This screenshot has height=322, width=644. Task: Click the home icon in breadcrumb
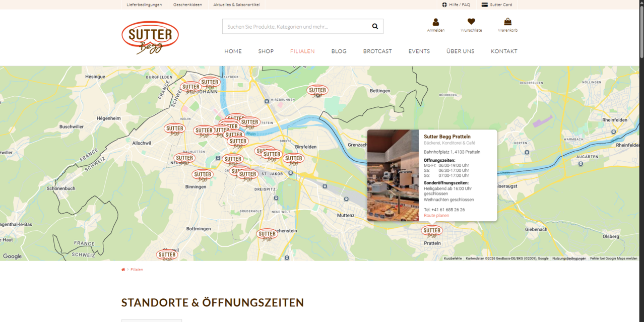click(123, 270)
